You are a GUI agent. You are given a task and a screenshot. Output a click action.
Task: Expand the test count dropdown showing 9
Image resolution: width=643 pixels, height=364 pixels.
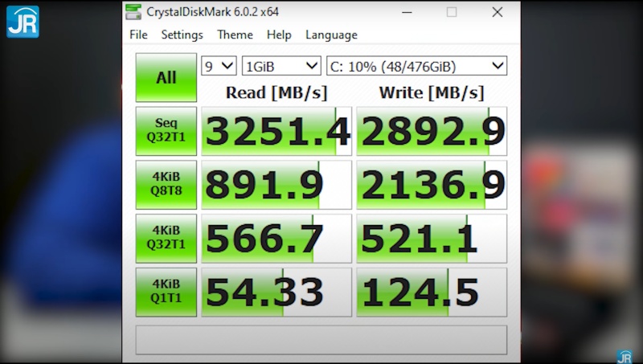[x=219, y=66]
